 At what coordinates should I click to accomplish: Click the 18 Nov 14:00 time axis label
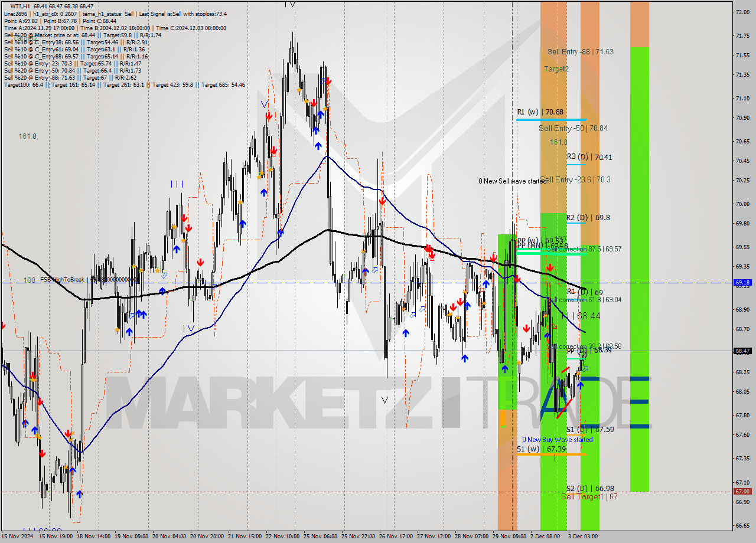94,537
